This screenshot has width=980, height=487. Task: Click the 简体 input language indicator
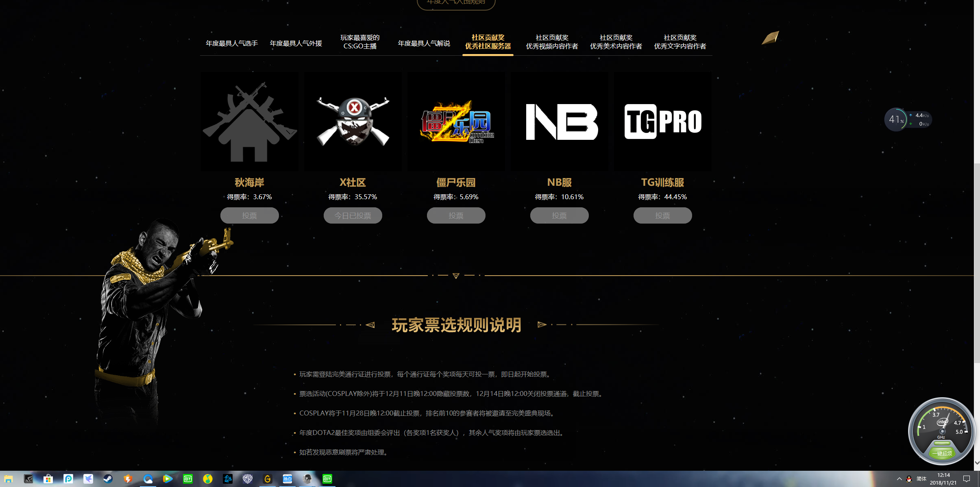tap(922, 479)
